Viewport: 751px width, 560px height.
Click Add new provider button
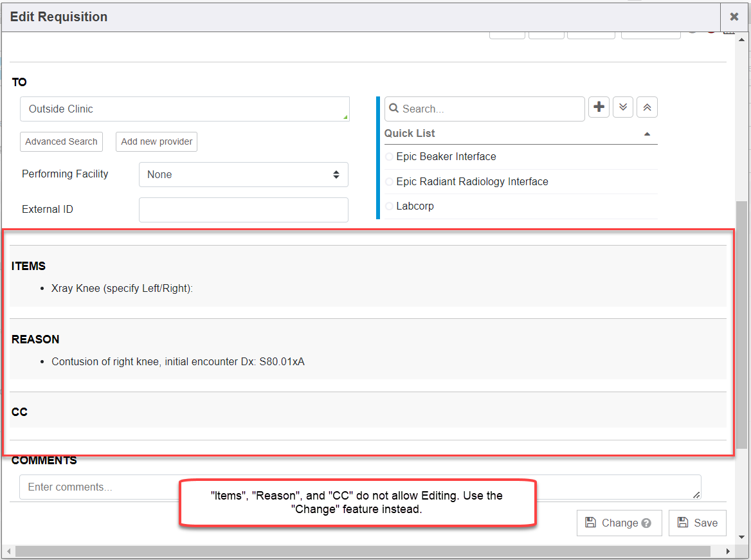click(x=157, y=141)
